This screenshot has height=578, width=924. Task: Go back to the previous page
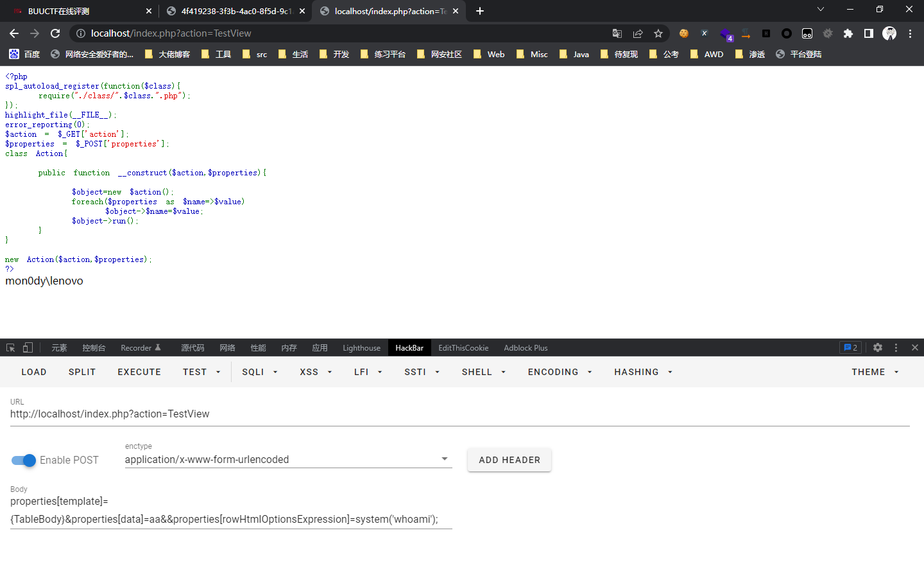[14, 33]
